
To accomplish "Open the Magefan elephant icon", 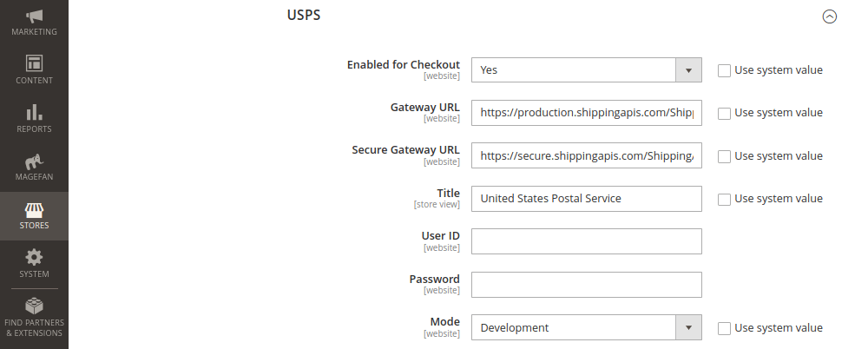I will (x=34, y=161).
